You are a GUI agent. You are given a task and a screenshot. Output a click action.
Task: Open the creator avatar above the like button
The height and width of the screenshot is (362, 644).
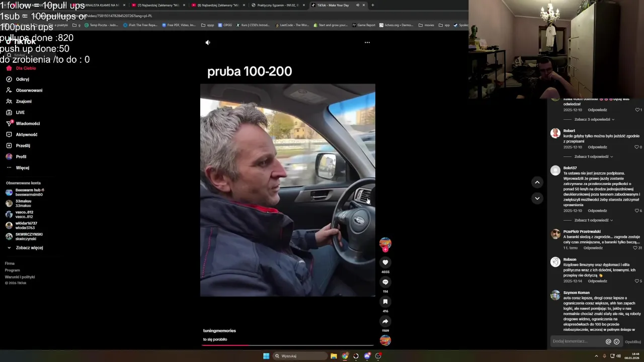(385, 243)
